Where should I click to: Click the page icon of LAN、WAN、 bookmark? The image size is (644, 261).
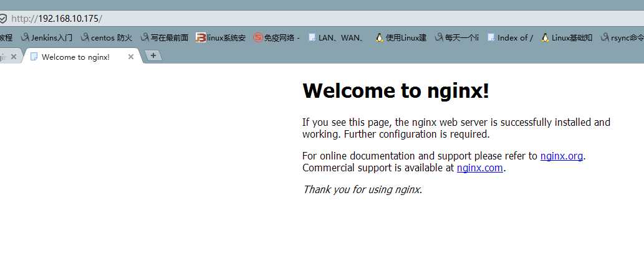[312, 38]
